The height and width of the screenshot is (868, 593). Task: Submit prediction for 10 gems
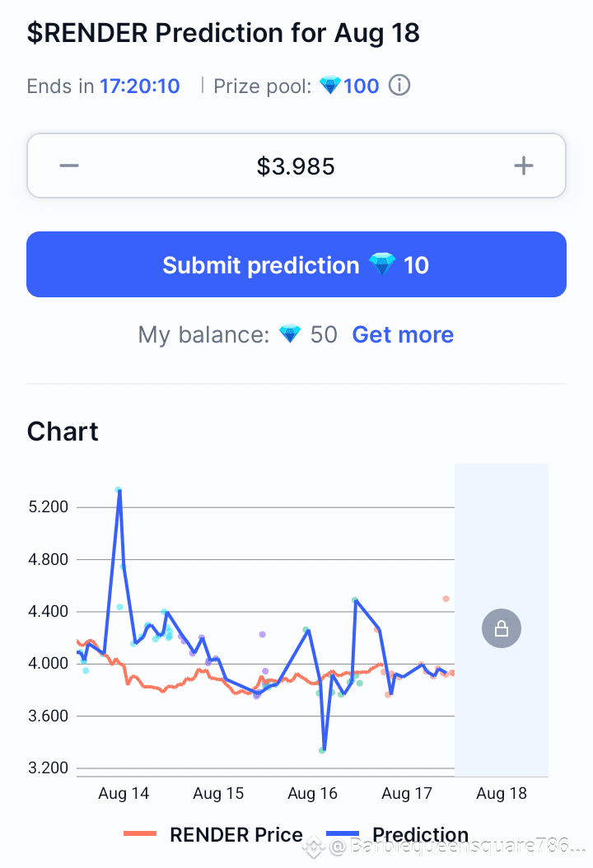(x=296, y=264)
